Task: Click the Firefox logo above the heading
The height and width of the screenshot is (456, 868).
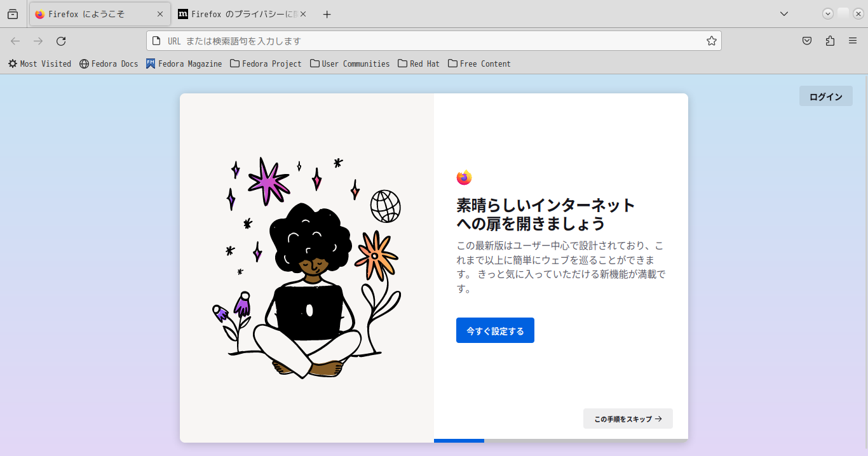Action: tap(464, 178)
